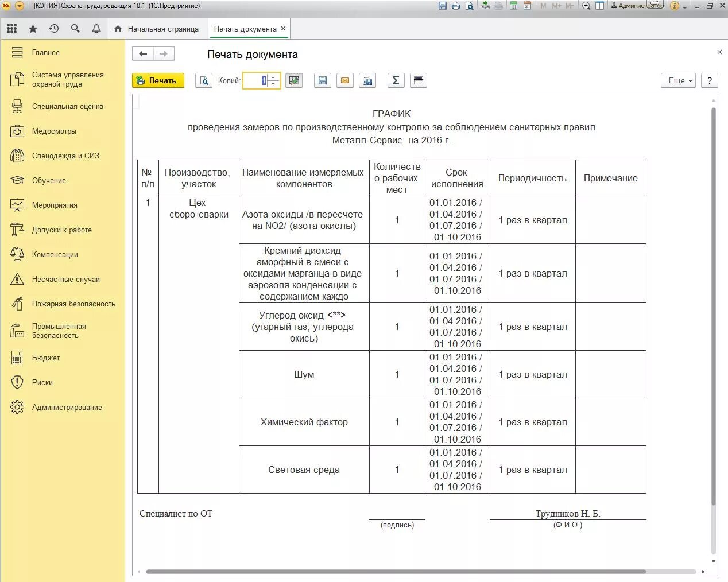Click the Save to file diskette icon
728x582 pixels.
[x=323, y=81]
